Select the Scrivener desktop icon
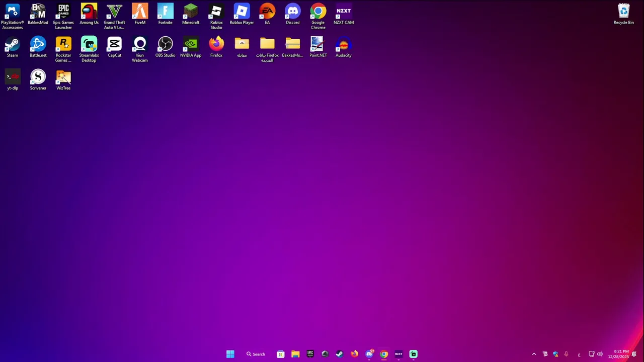This screenshot has height=362, width=644. click(x=38, y=80)
